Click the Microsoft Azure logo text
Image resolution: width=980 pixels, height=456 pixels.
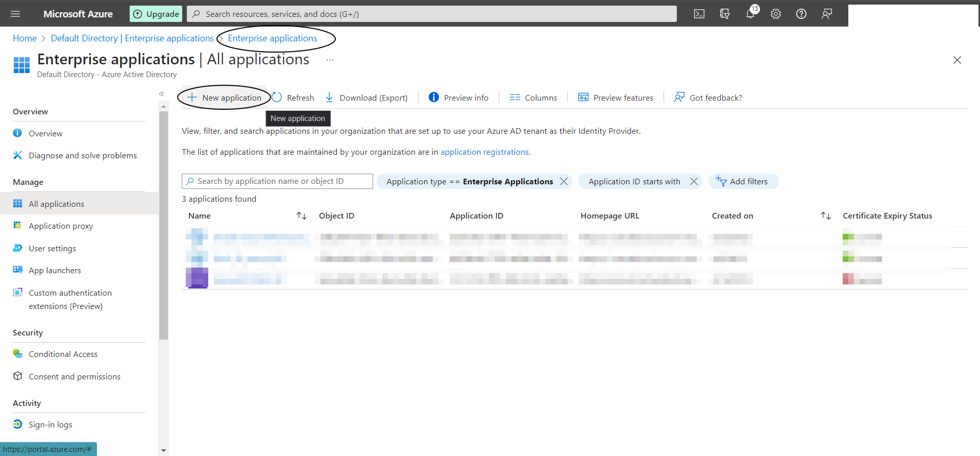tap(78, 14)
